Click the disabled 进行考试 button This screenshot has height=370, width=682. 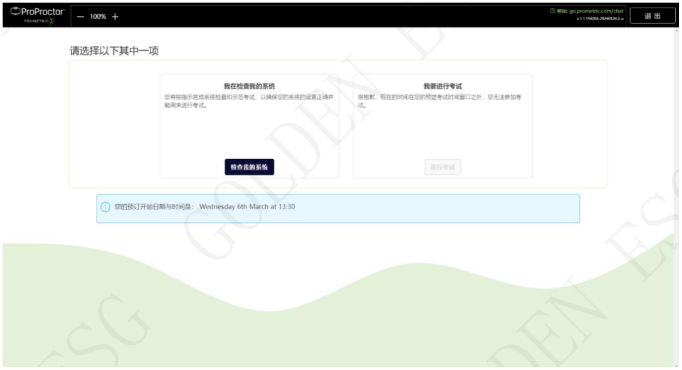[442, 167]
